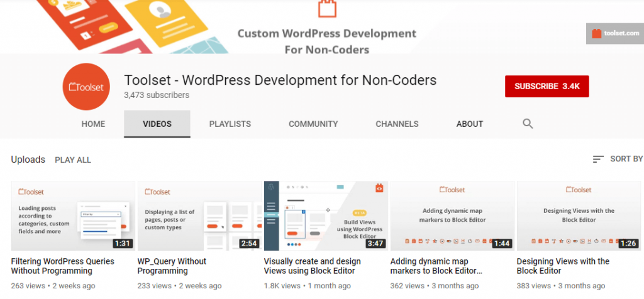Click the Uploads heading

click(x=28, y=160)
